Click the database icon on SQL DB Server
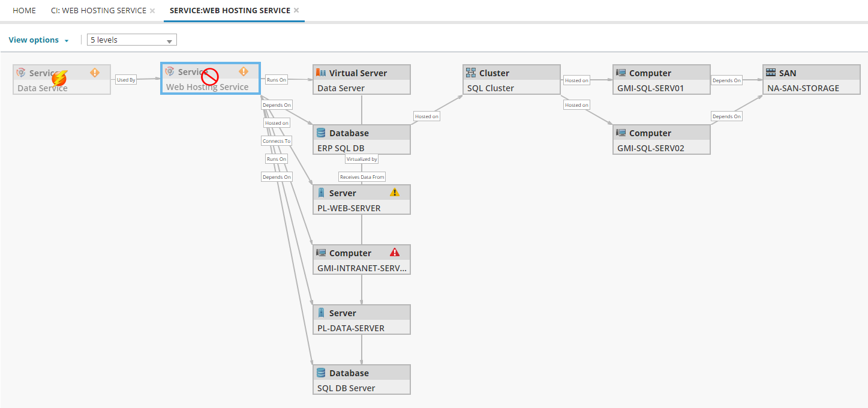The width and height of the screenshot is (868, 408). [x=322, y=373]
